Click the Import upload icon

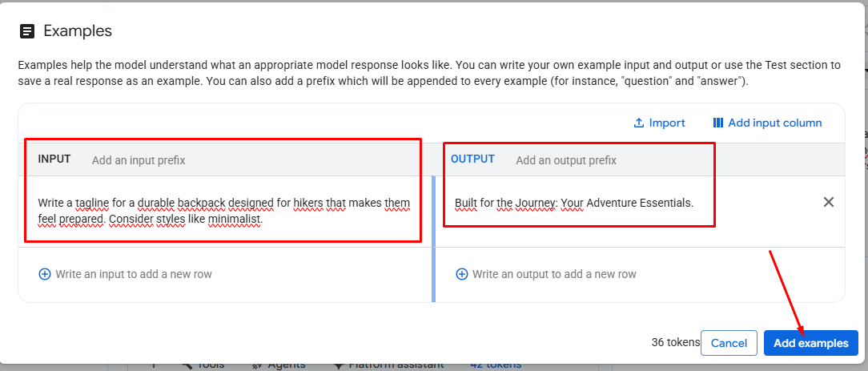(x=639, y=123)
